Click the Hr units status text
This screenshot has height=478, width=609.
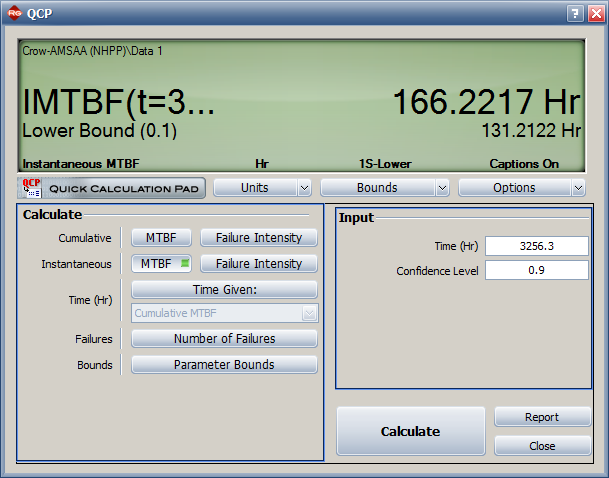tap(262, 164)
